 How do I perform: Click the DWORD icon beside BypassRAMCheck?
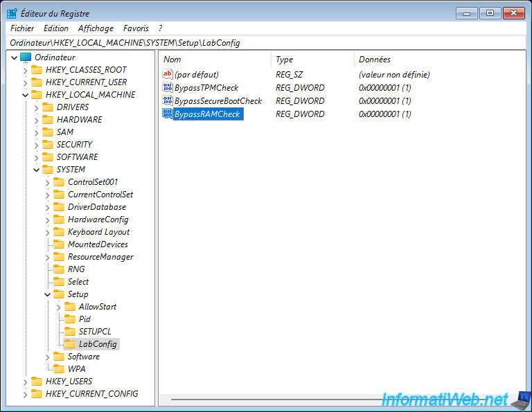click(168, 114)
